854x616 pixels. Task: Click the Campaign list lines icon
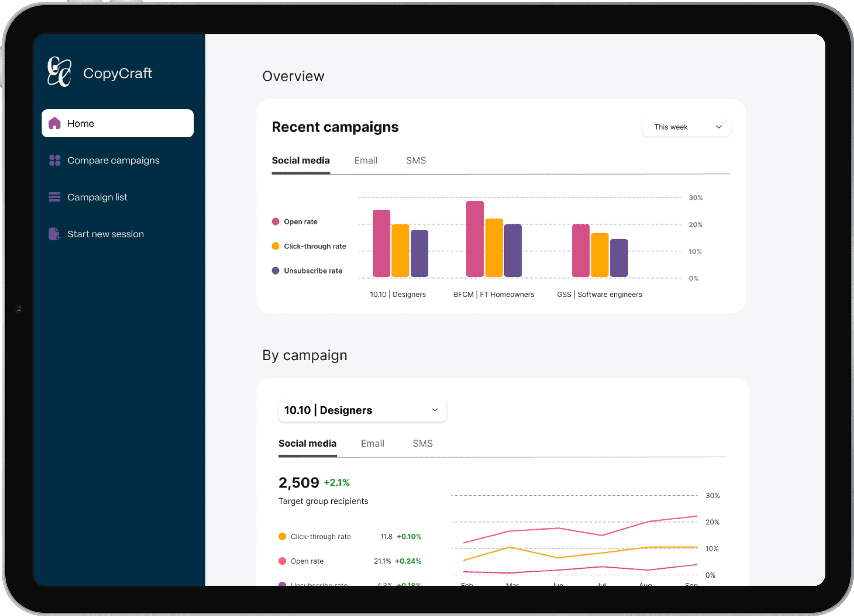(54, 197)
